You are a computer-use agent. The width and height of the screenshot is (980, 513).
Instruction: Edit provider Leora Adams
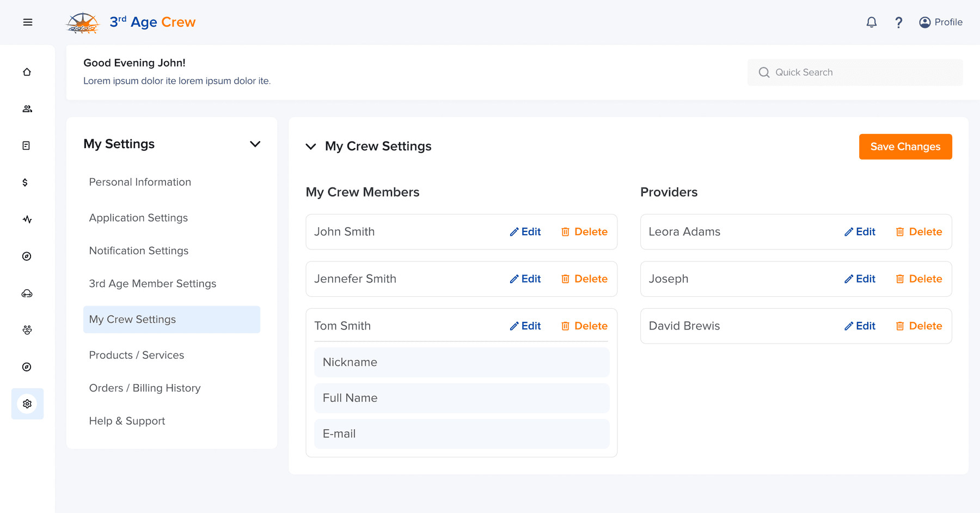coord(860,232)
